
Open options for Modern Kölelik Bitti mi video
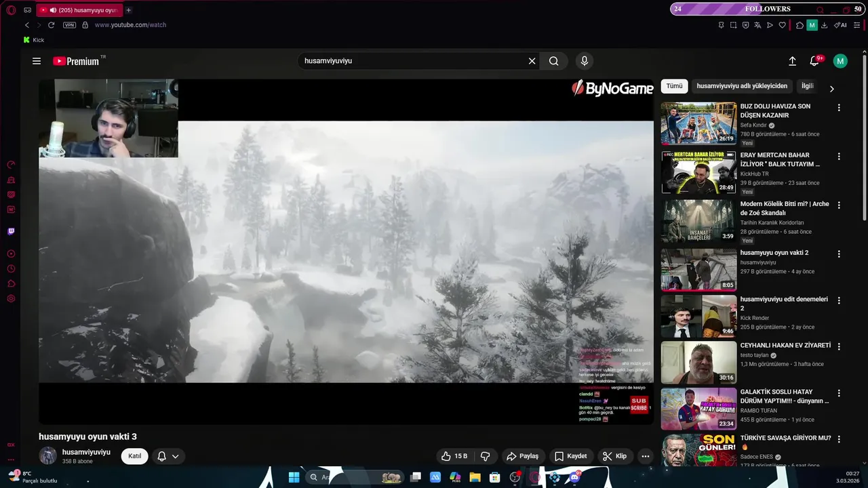[839, 205]
